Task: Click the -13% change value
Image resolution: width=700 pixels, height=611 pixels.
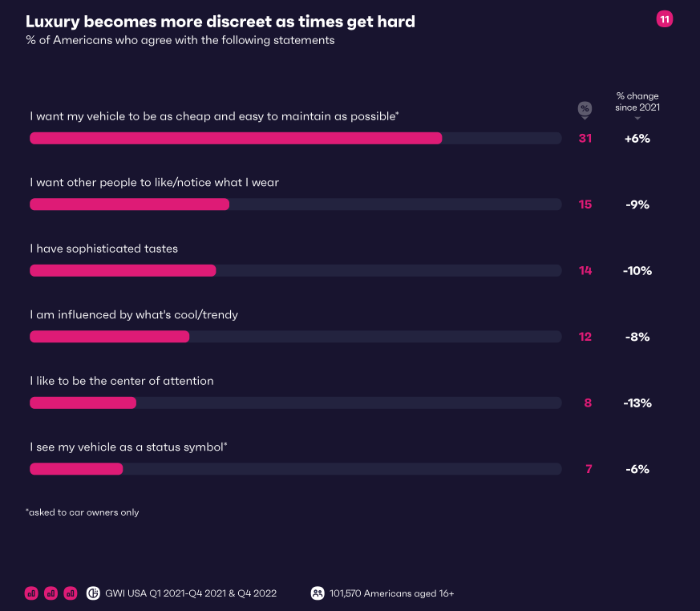Action: (637, 403)
